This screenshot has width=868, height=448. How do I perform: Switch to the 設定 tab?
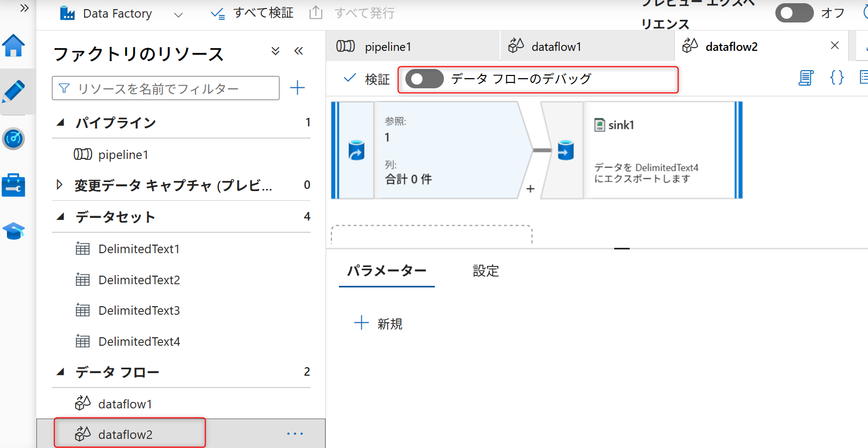coord(486,271)
